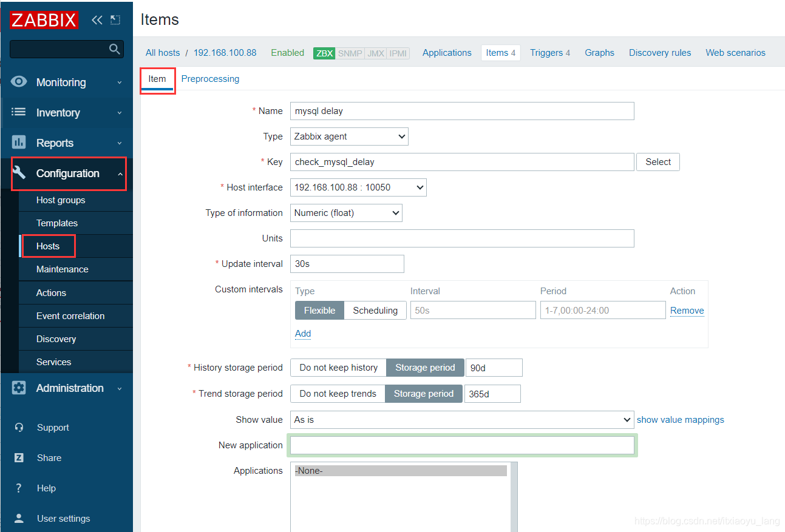Choose Storage period for history
Screen dimensions: 785x532
(x=425, y=368)
